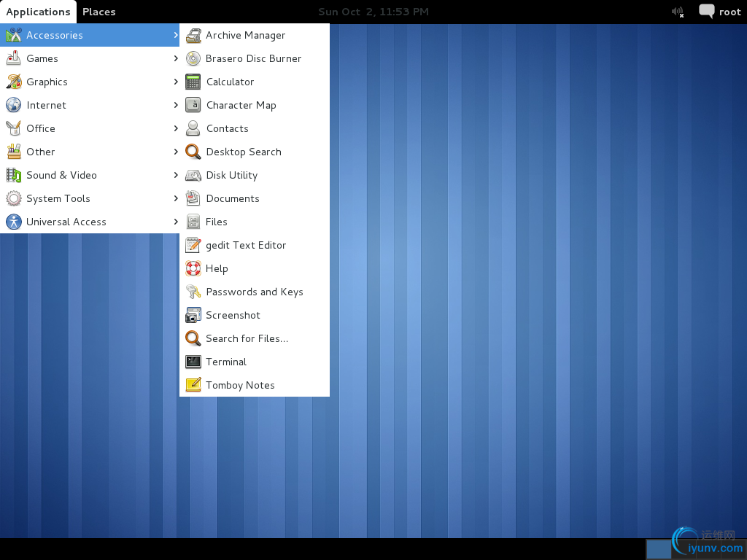This screenshot has height=560, width=747.
Task: Expand the Games submenu arrow
Action: pyautogui.click(x=176, y=58)
